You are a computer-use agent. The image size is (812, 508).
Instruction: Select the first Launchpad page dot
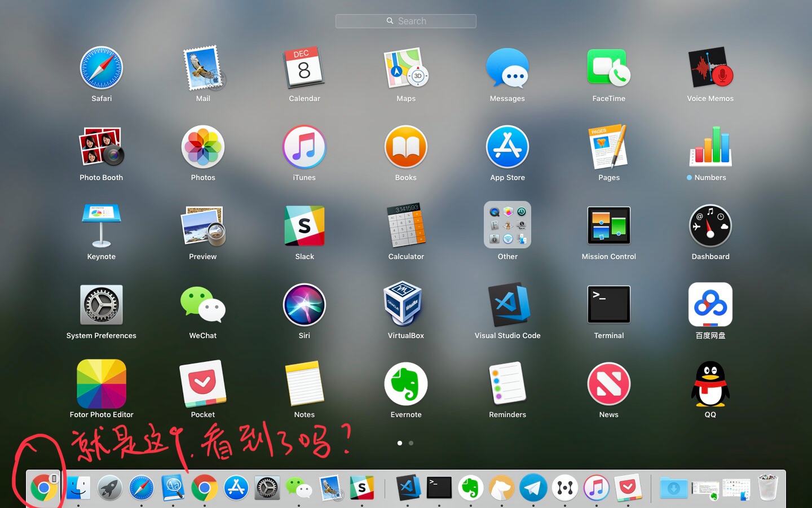coord(400,443)
